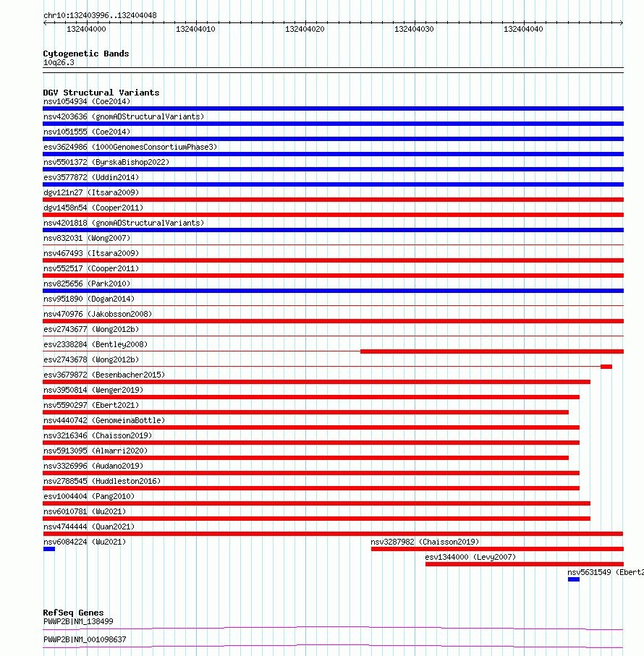
Task: Select esv3577872 (Uddin2014) variant label
Action: [90, 177]
